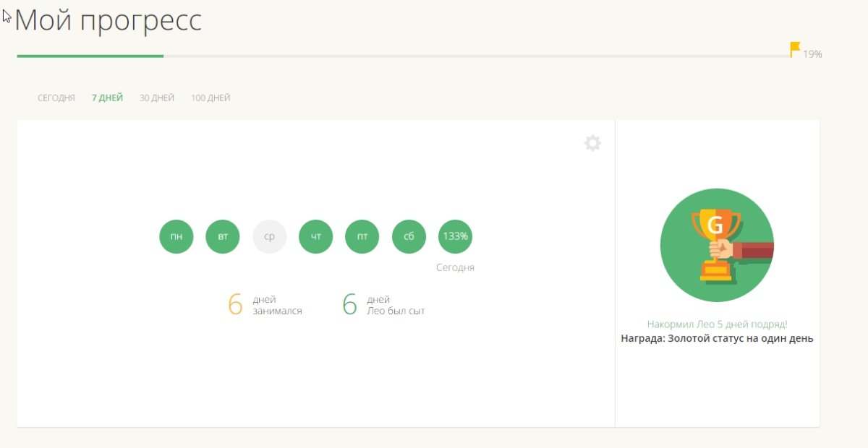Click the "дней занимался" counter
868x448 pixels.
click(265, 305)
